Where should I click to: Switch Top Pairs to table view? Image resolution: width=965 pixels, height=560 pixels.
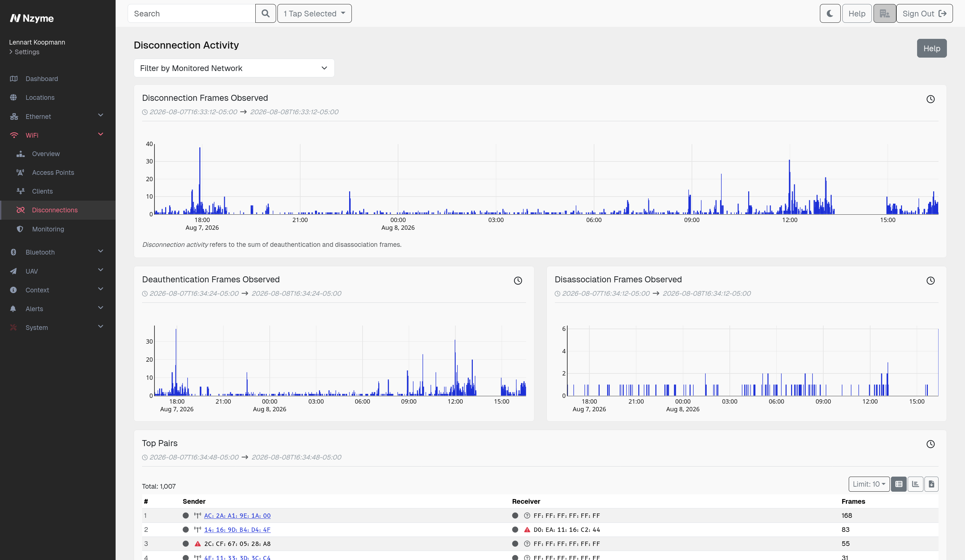point(898,484)
